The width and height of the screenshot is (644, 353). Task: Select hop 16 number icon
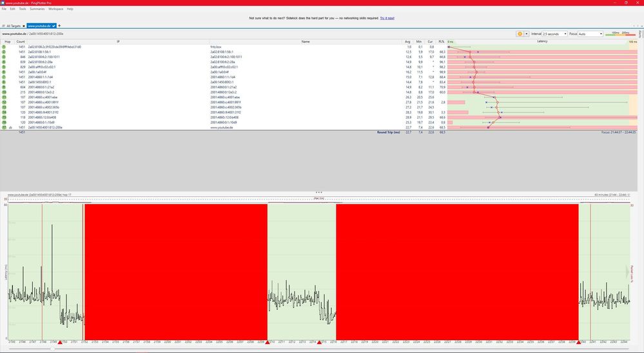click(x=4, y=123)
